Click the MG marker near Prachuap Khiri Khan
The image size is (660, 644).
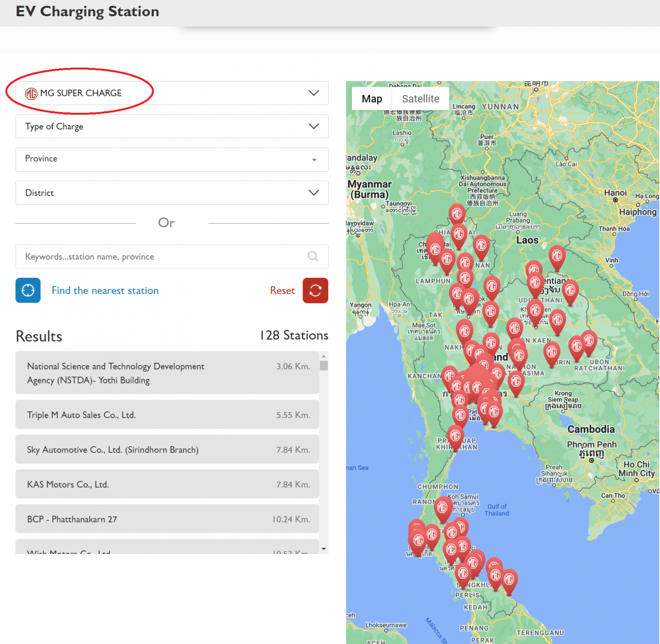455,435
